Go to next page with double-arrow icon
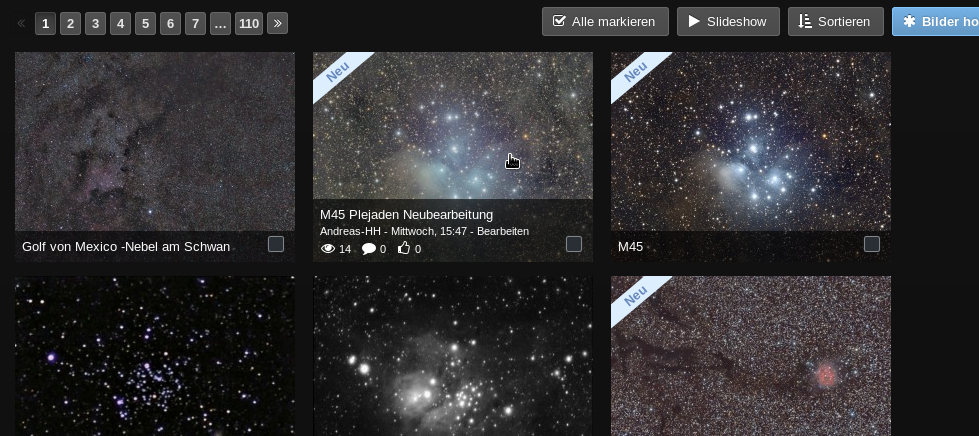This screenshot has height=436, width=979. coord(277,22)
